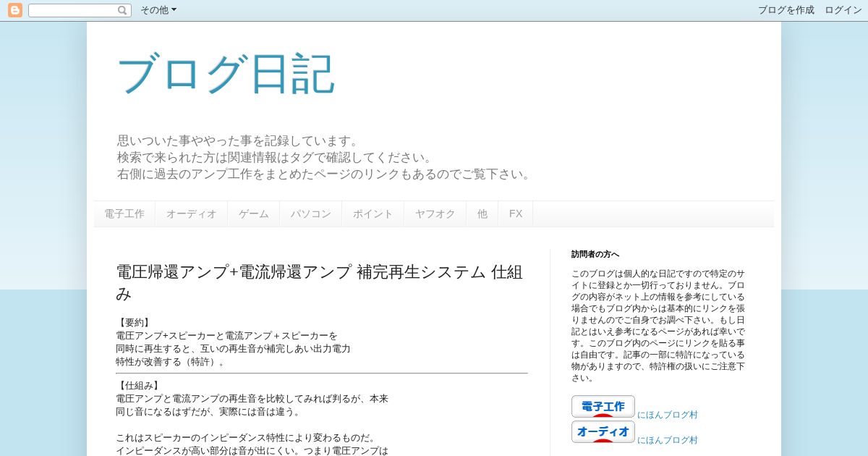
Task: Click the 訪問者の方へ sidebar heading
Action: pyautogui.click(x=595, y=254)
